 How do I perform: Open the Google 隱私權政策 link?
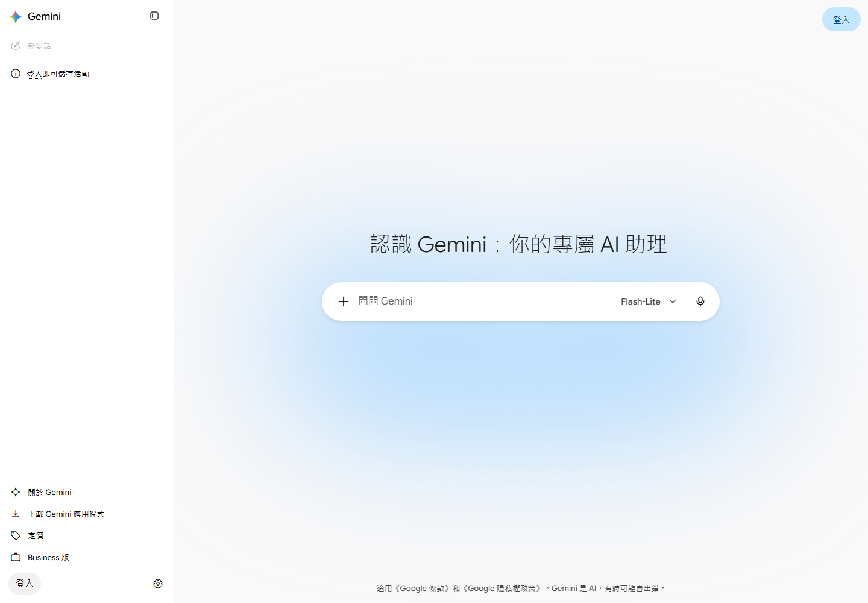pyautogui.click(x=502, y=588)
